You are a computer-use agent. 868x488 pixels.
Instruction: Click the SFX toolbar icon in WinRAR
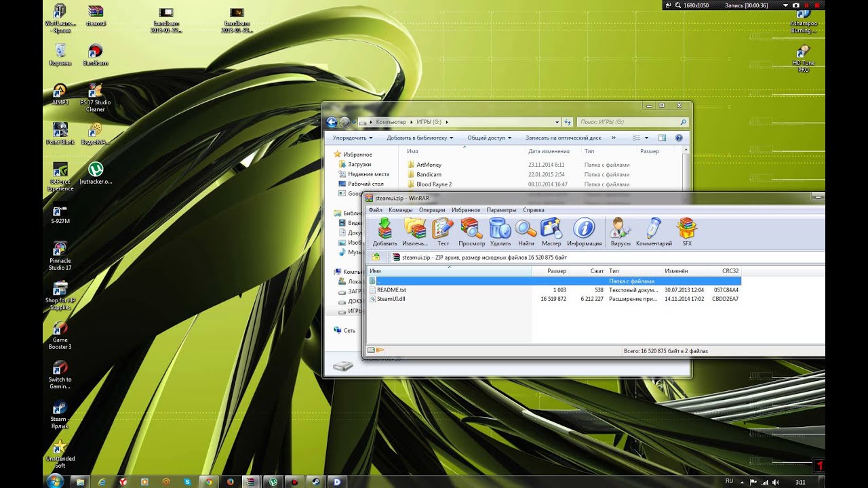pyautogui.click(x=687, y=232)
